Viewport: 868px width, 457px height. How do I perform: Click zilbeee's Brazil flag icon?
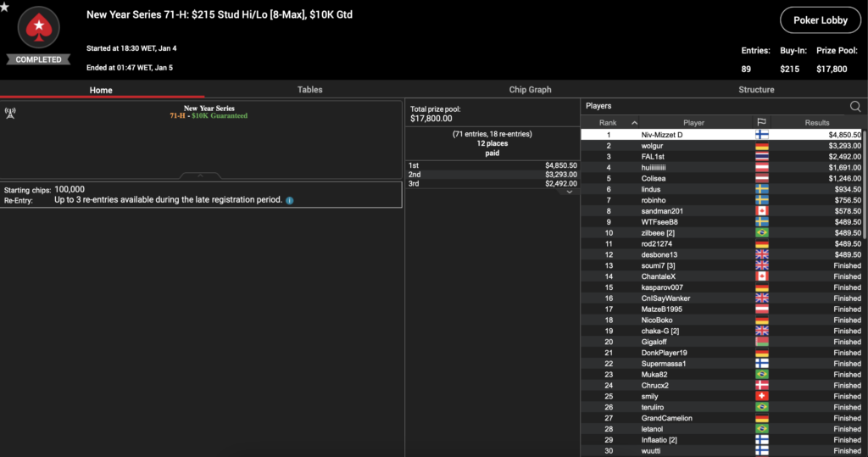pyautogui.click(x=761, y=233)
